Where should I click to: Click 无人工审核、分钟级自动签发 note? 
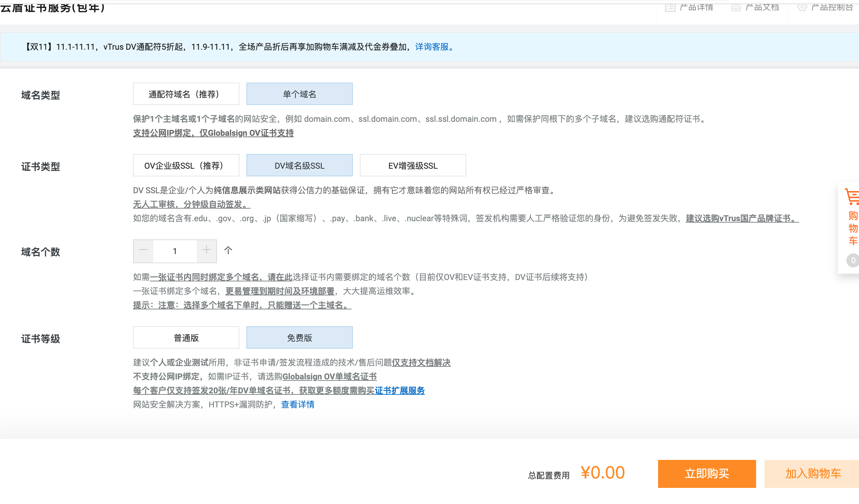click(x=192, y=204)
